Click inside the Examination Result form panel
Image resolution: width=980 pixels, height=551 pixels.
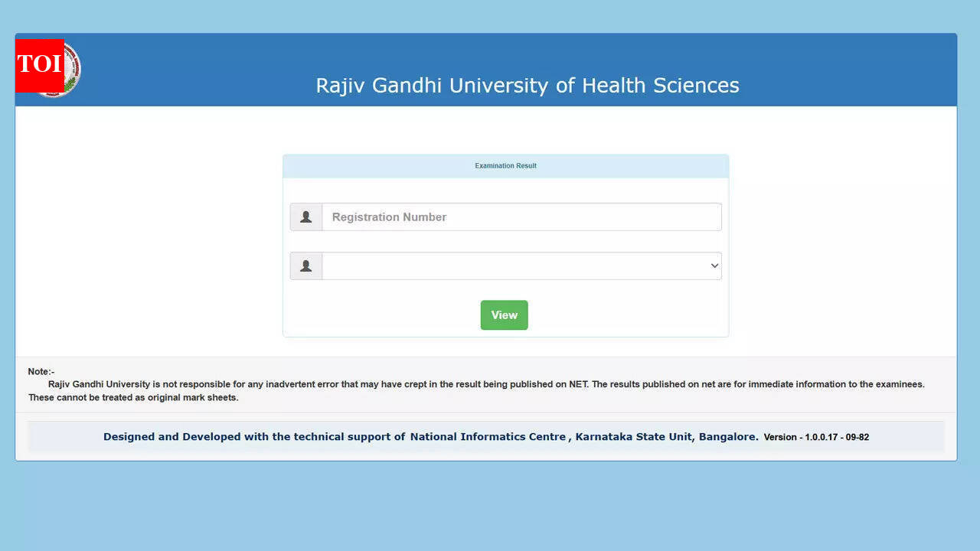[505, 245]
